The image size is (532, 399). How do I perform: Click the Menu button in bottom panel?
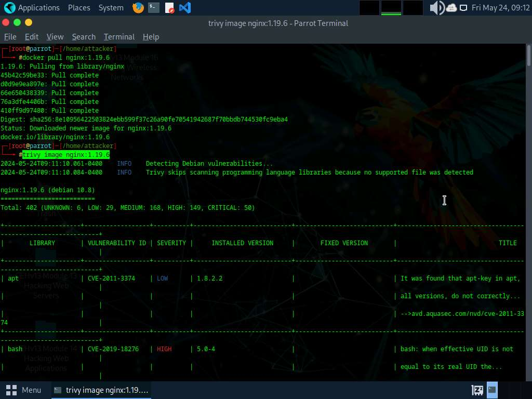[x=24, y=390]
